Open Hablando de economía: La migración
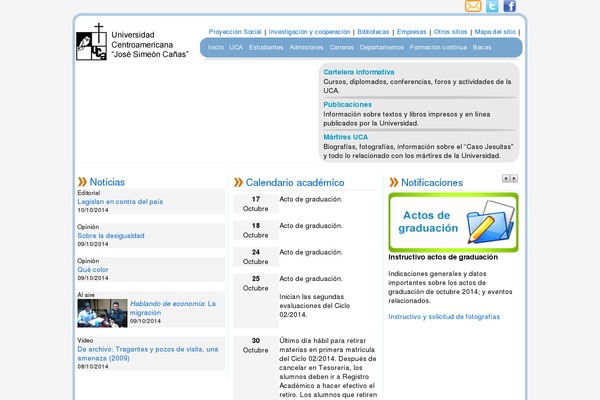 click(x=173, y=308)
